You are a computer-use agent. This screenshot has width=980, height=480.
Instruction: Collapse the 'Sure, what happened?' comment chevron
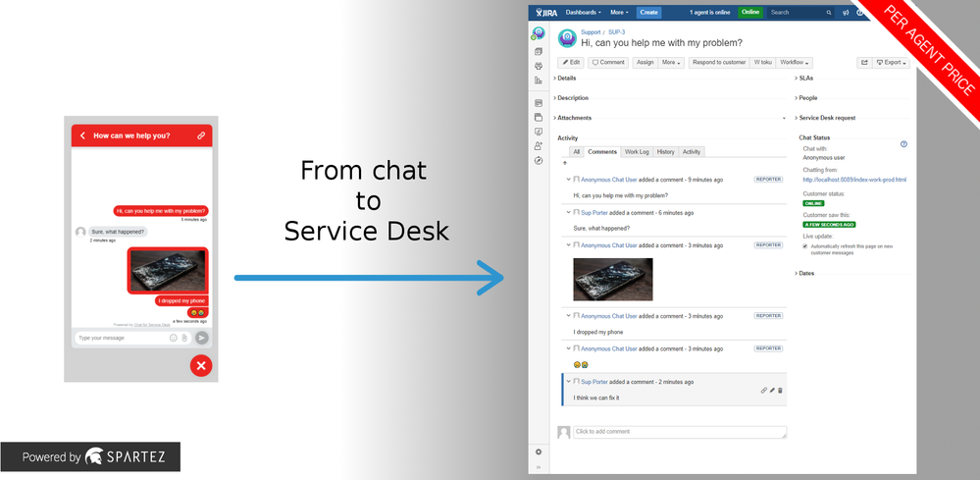point(568,212)
